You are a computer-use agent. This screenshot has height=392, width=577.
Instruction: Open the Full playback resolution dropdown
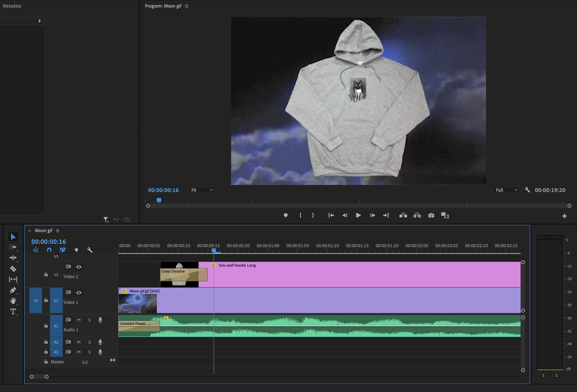tap(506, 190)
